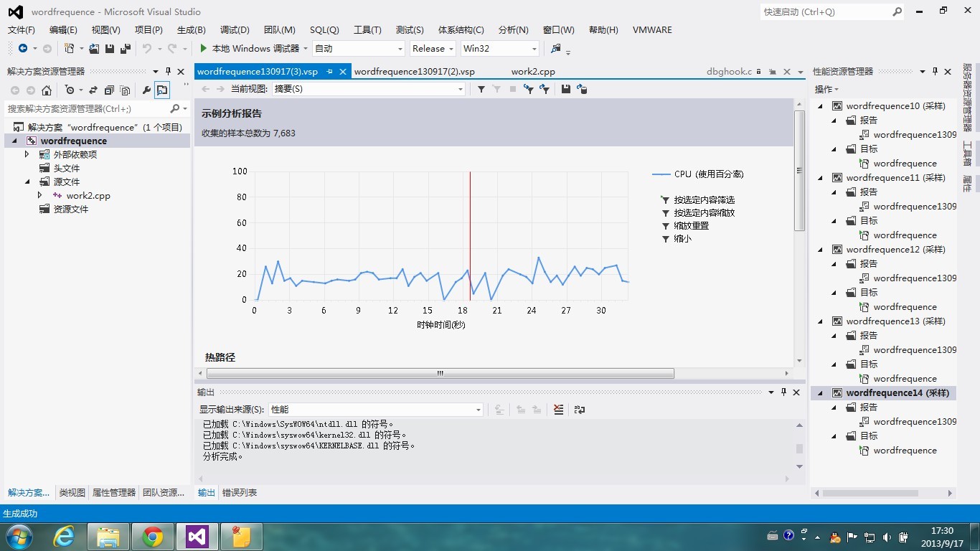This screenshot has height=551, width=980.
Task: Click the 按选定内容缩放 link
Action: pos(705,213)
